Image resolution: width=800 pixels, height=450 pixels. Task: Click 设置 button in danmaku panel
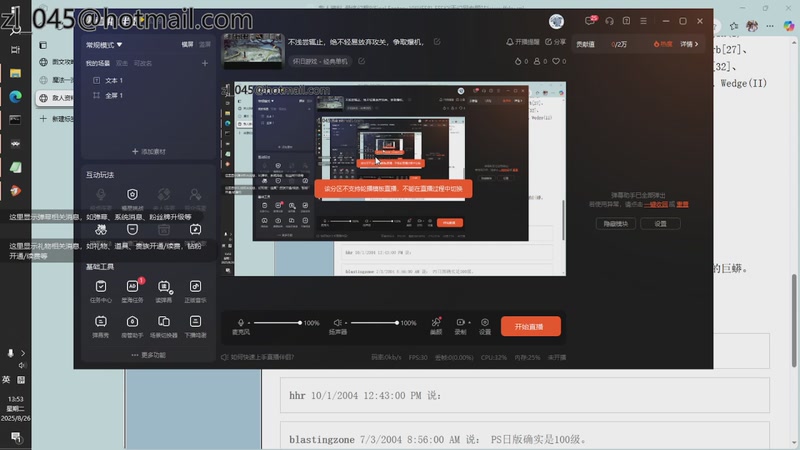pyautogui.click(x=660, y=223)
